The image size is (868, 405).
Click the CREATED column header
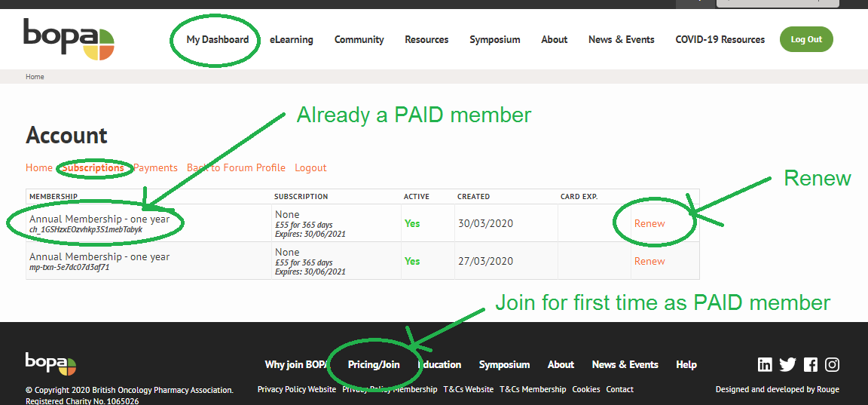point(473,197)
